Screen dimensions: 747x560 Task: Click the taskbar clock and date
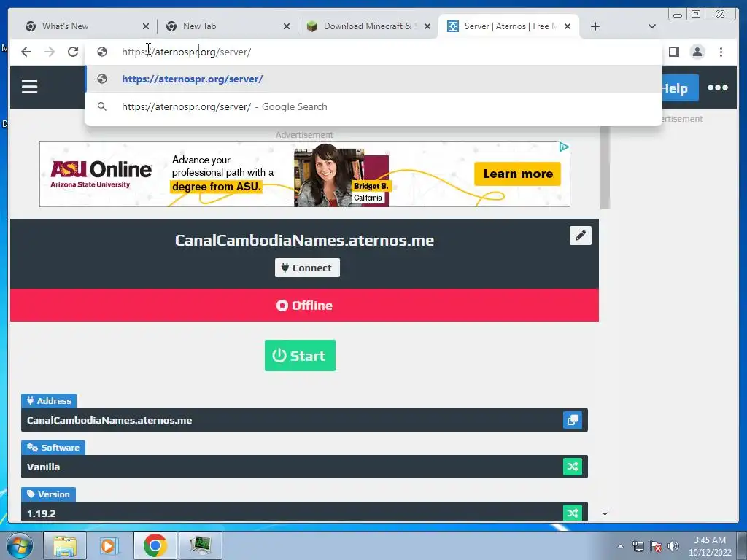click(x=709, y=546)
